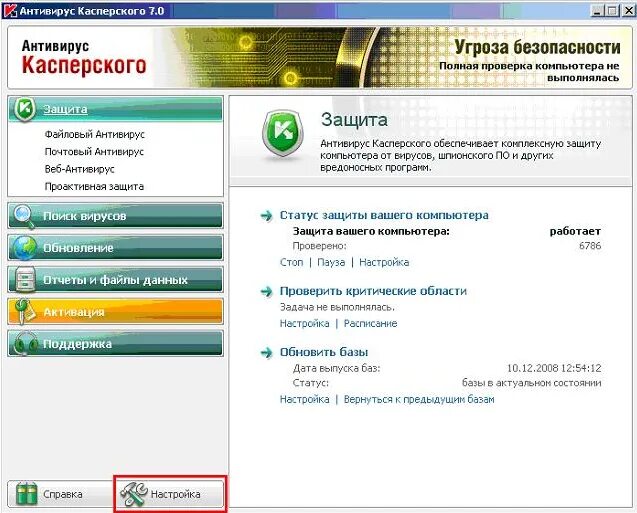Select Файловый Антивирус in the sidebar
Image resolution: width=637 pixels, height=513 pixels.
tap(95, 134)
